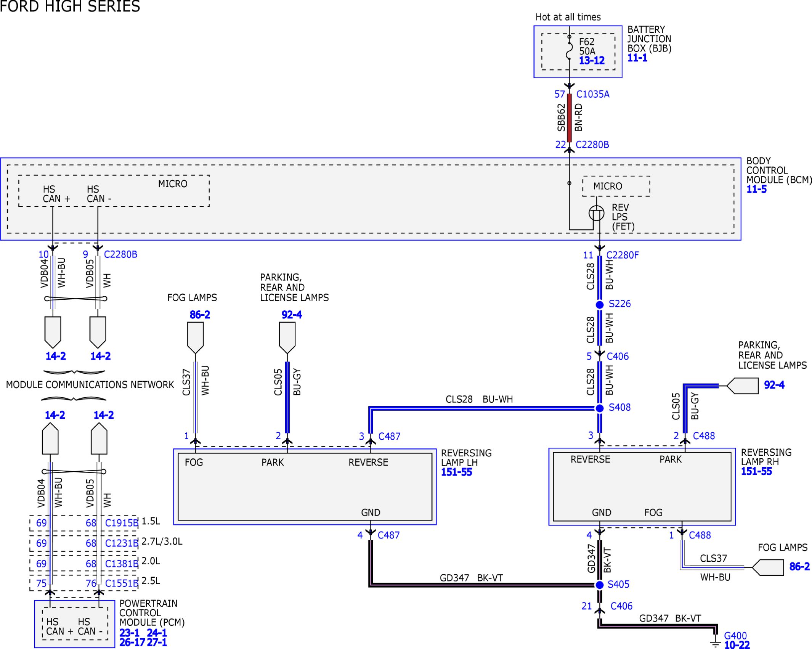Select the S408 splice dot
Screen dimensions: 812x649
(600, 408)
